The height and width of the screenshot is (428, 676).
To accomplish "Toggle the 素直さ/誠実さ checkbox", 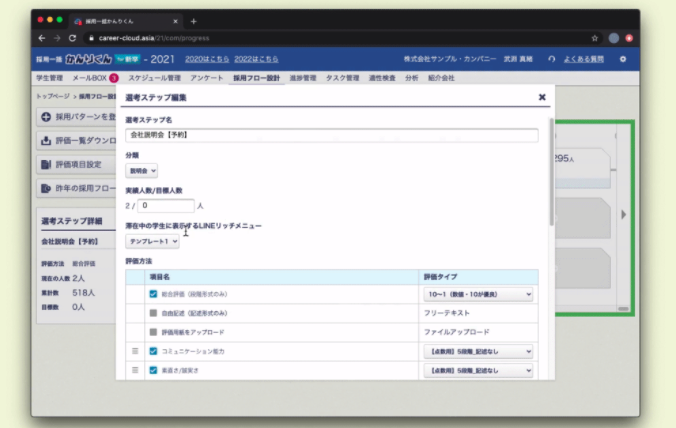I will point(153,370).
